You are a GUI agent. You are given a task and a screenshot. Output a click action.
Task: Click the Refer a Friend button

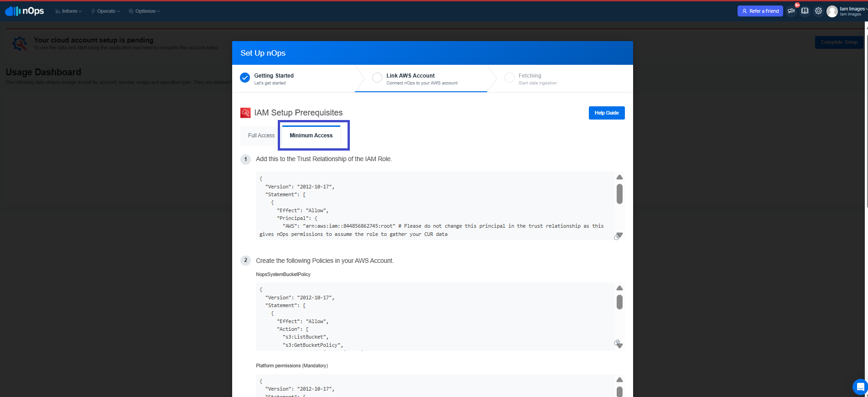pyautogui.click(x=760, y=11)
